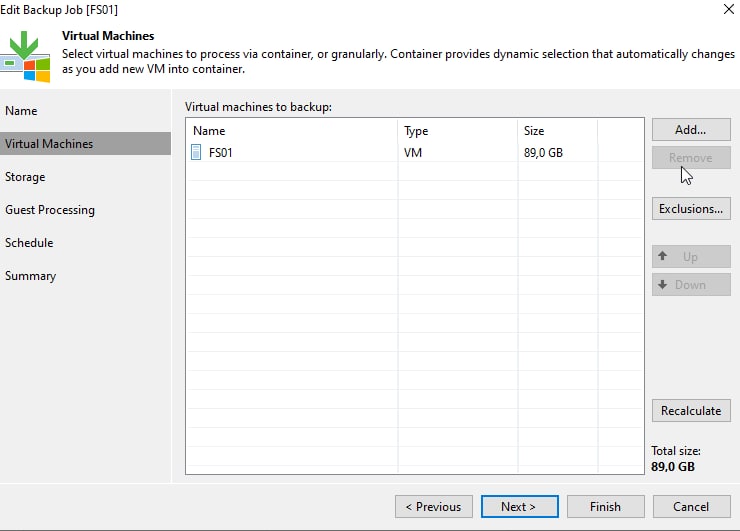Screen dimensions: 740x531
Task: Click the Veeam backup job wizard icon
Action: pyautogui.click(x=26, y=58)
